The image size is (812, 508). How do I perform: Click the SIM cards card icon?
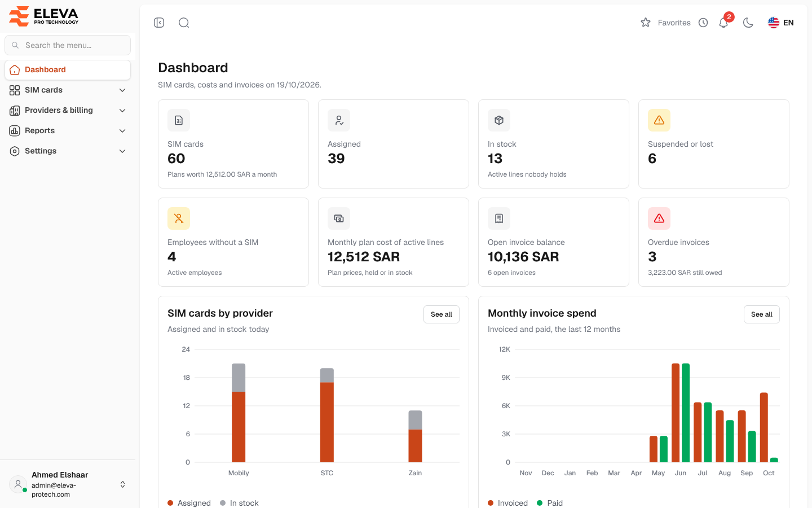(x=179, y=120)
